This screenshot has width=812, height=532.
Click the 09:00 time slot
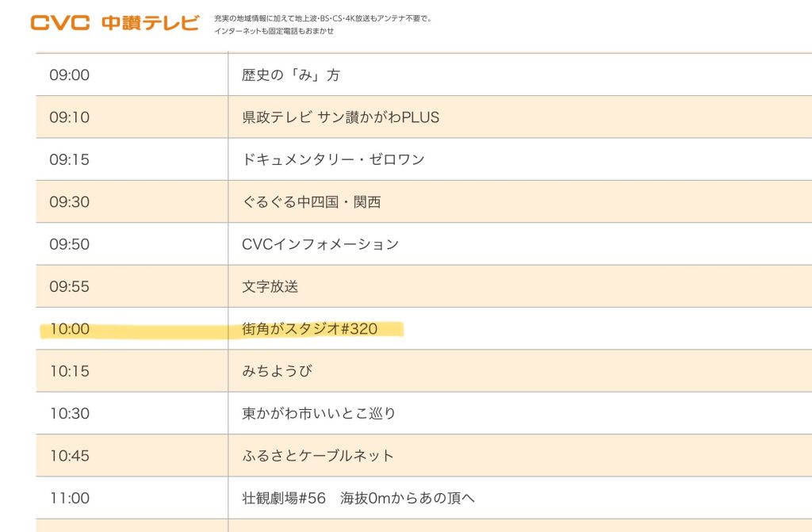point(70,75)
